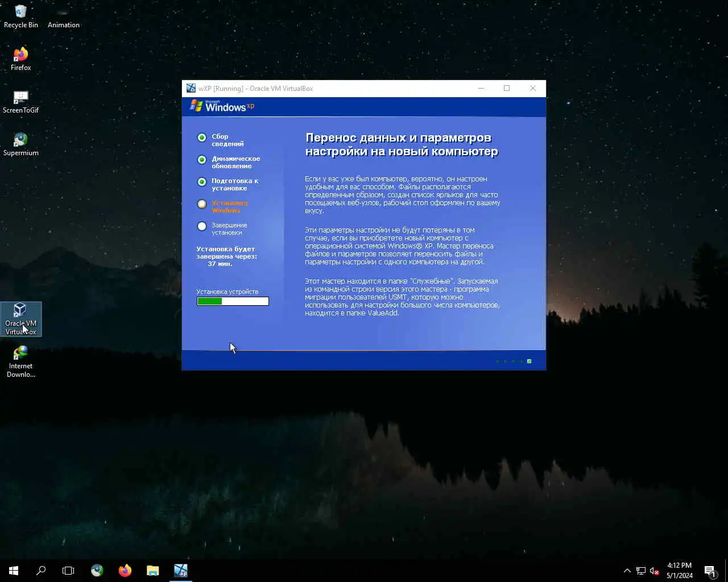This screenshot has width=728, height=582.
Task: Launch Firefox from the desktop
Action: (x=20, y=59)
